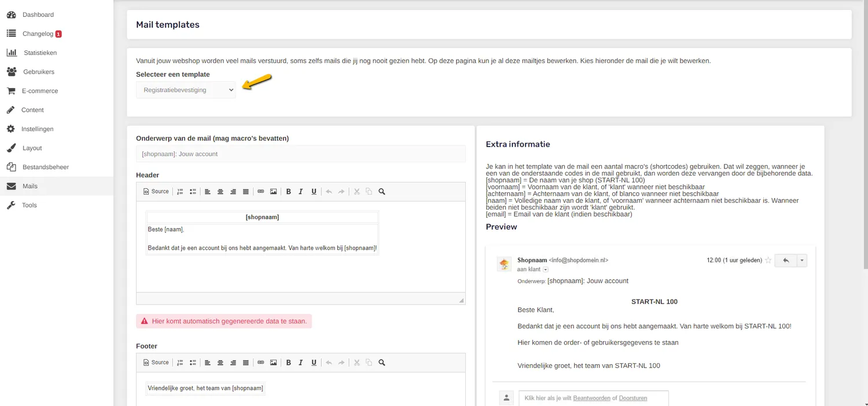Expand 'aan klant' recipient details arrow
868x406 pixels.
pyautogui.click(x=546, y=270)
